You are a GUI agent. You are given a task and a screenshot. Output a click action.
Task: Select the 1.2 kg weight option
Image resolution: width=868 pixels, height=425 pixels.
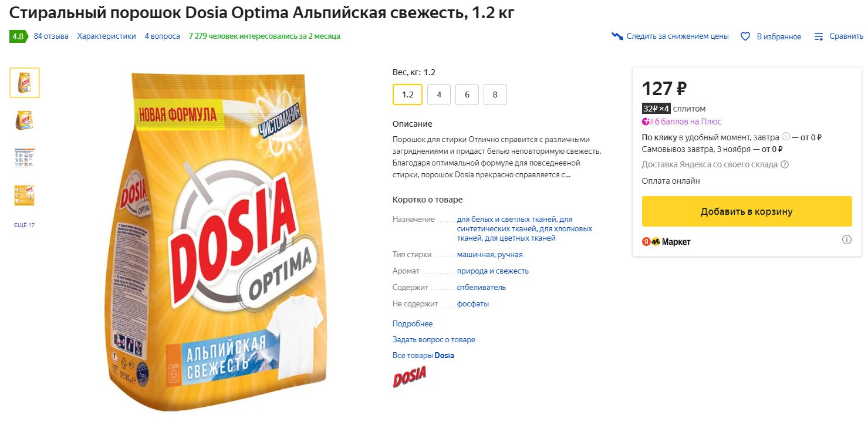point(407,95)
